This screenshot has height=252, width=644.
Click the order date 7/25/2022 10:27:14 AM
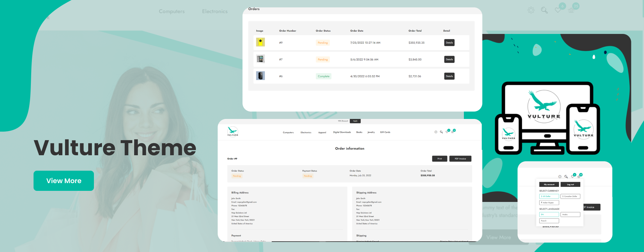(365, 43)
